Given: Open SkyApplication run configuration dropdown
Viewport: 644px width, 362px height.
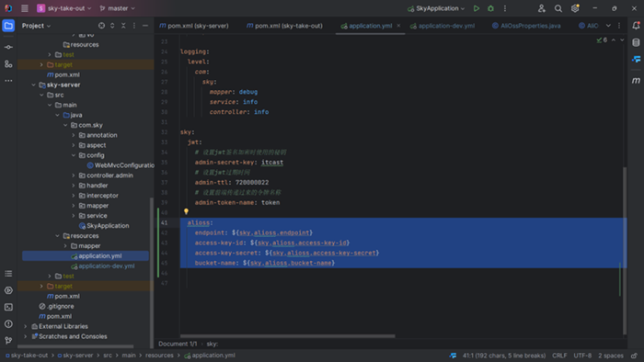Looking at the screenshot, I should 436,8.
